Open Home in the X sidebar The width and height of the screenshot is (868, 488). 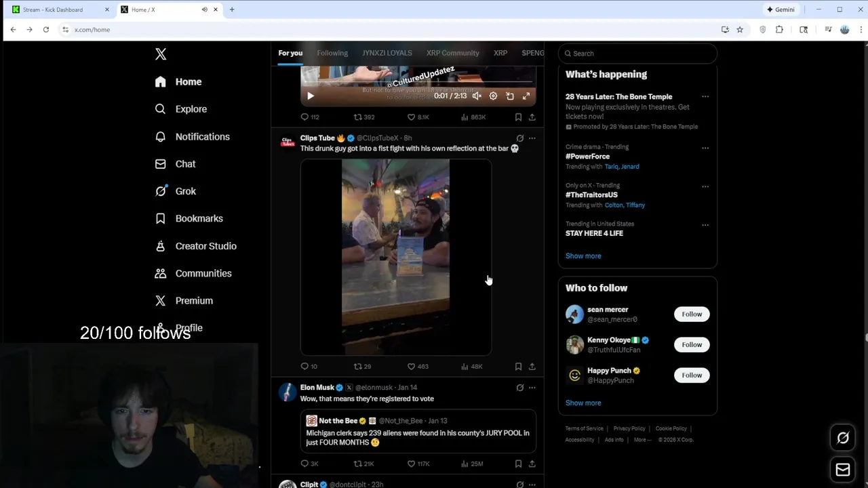point(178,82)
